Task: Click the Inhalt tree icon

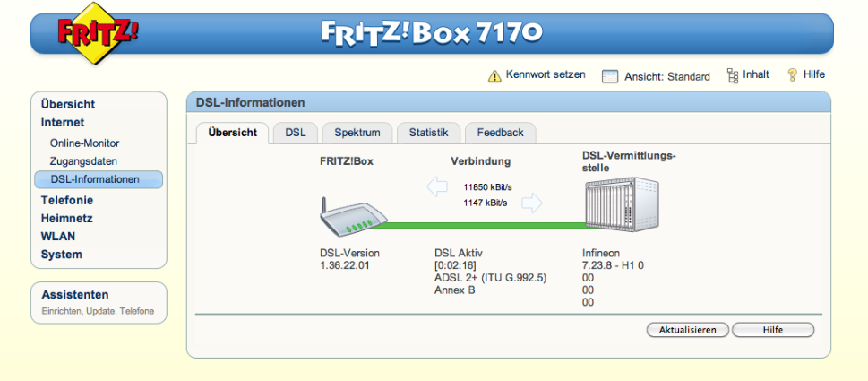Action: point(733,75)
